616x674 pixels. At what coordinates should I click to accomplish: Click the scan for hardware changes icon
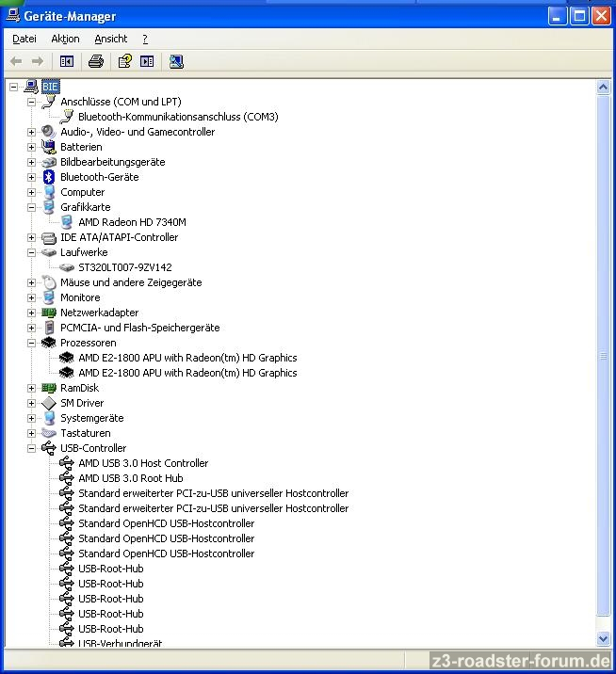click(x=176, y=61)
